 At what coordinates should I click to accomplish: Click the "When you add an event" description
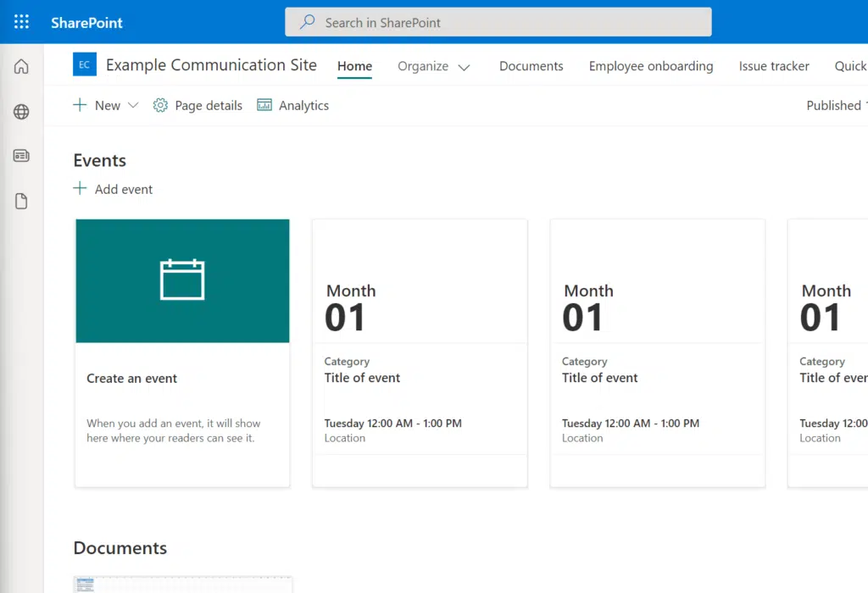tap(173, 430)
